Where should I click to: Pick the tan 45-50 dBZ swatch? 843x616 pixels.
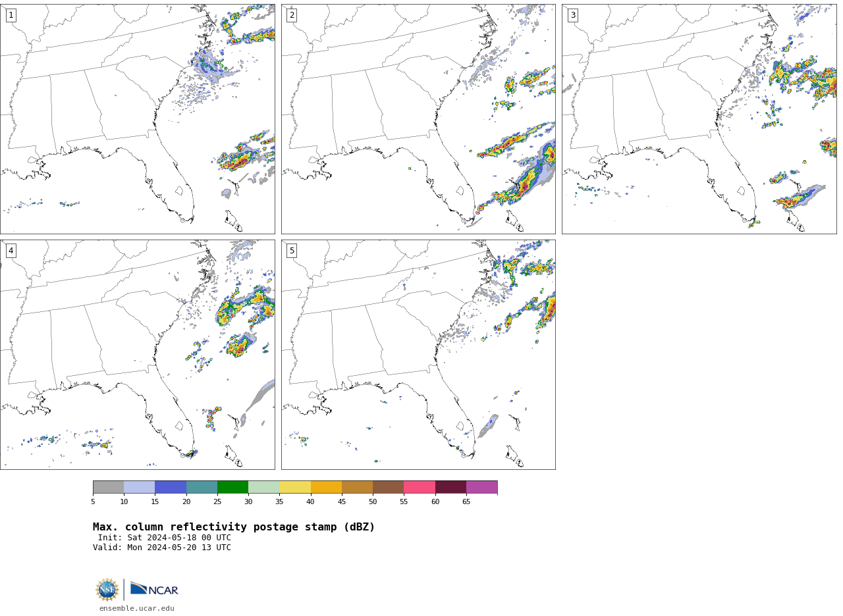pyautogui.click(x=357, y=487)
